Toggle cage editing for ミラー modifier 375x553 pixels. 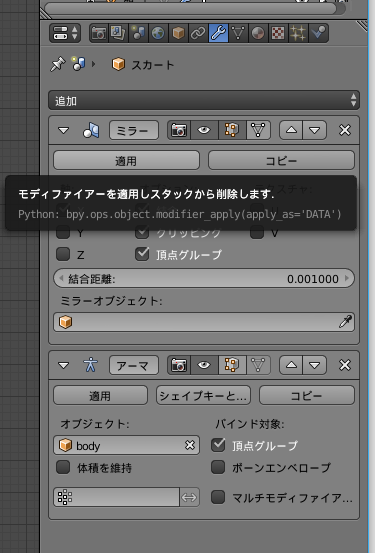click(258, 130)
